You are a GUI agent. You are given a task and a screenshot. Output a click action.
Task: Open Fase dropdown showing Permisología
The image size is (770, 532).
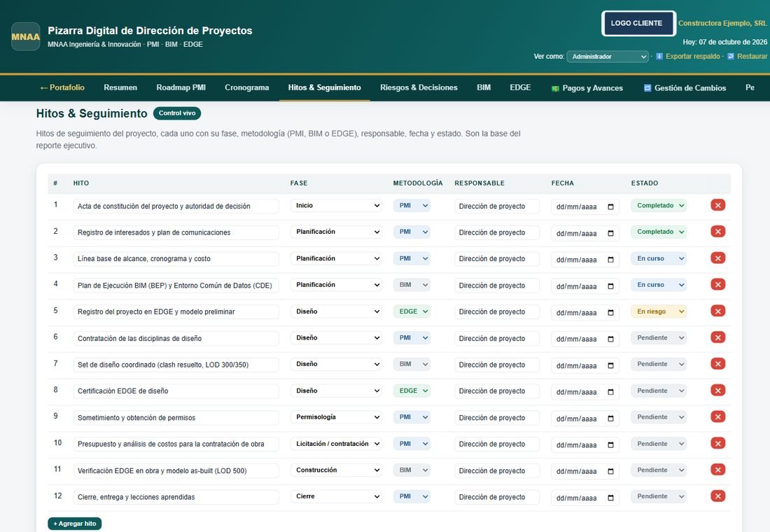tap(336, 417)
